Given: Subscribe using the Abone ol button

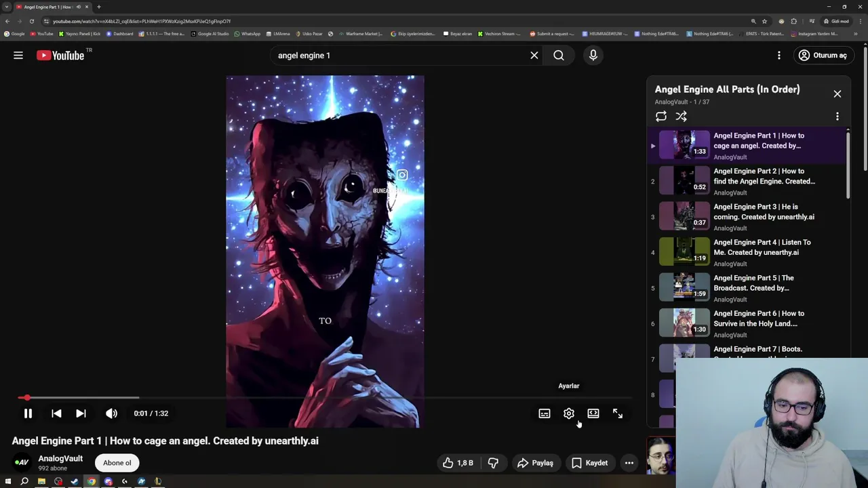Looking at the screenshot, I should pos(117,463).
